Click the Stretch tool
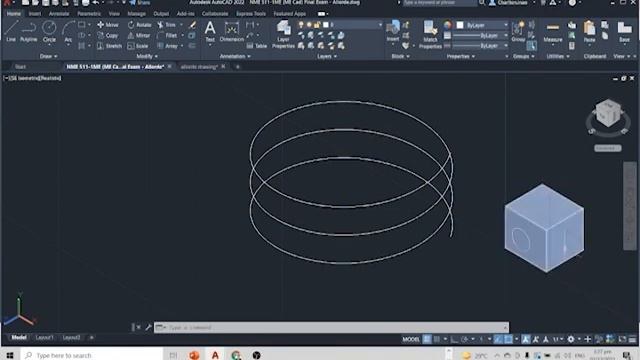This screenshot has height=360, width=640. pyautogui.click(x=109, y=46)
